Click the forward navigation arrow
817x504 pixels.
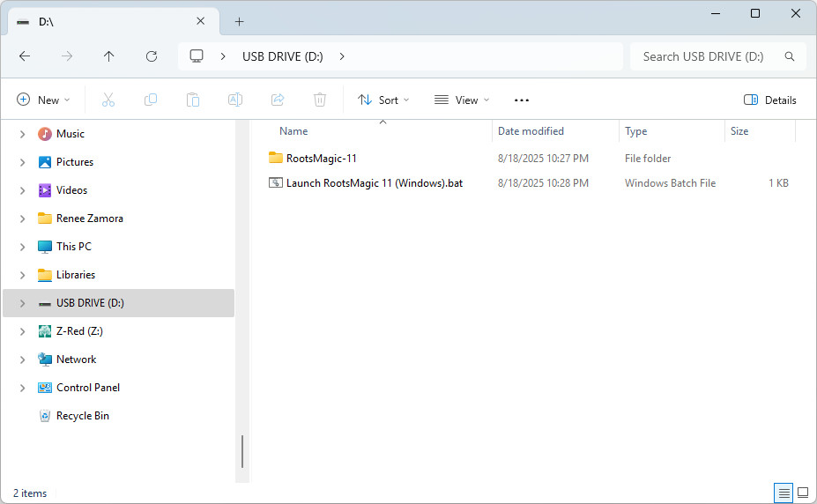(x=67, y=56)
